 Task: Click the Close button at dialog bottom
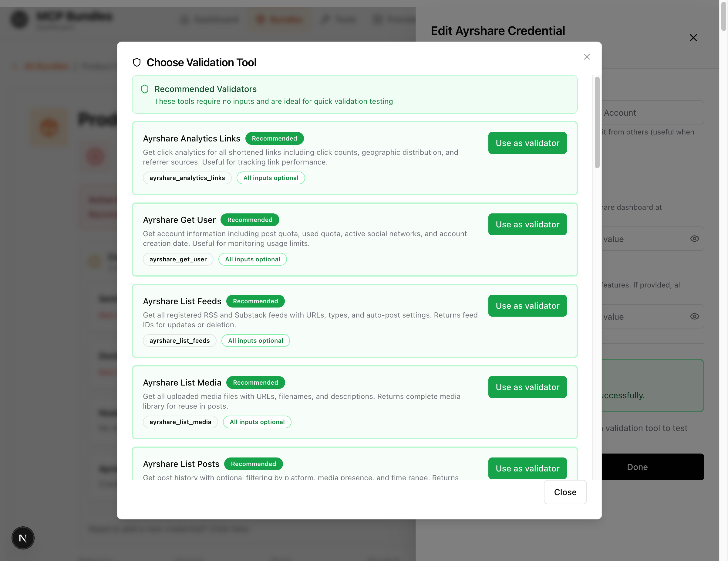click(x=565, y=492)
